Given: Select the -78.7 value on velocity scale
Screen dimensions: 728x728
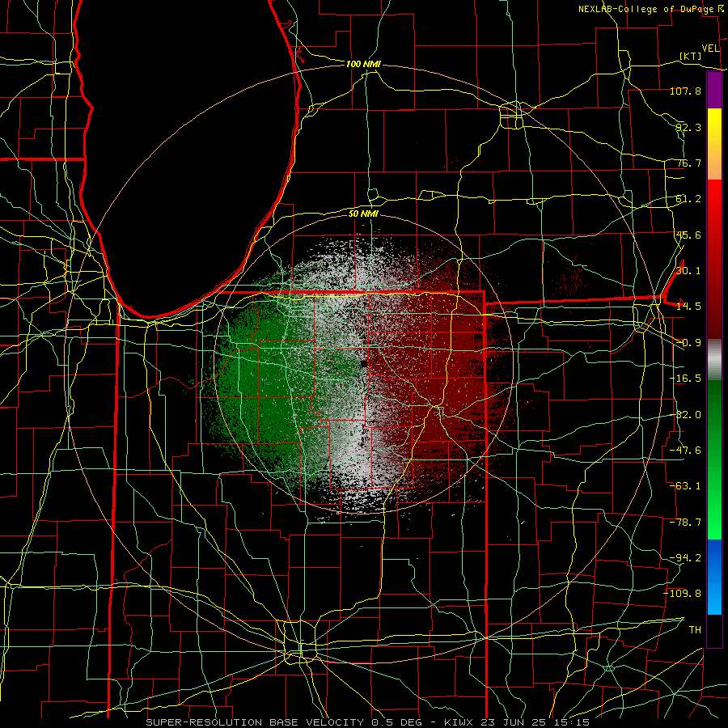Looking at the screenshot, I should click(685, 523).
